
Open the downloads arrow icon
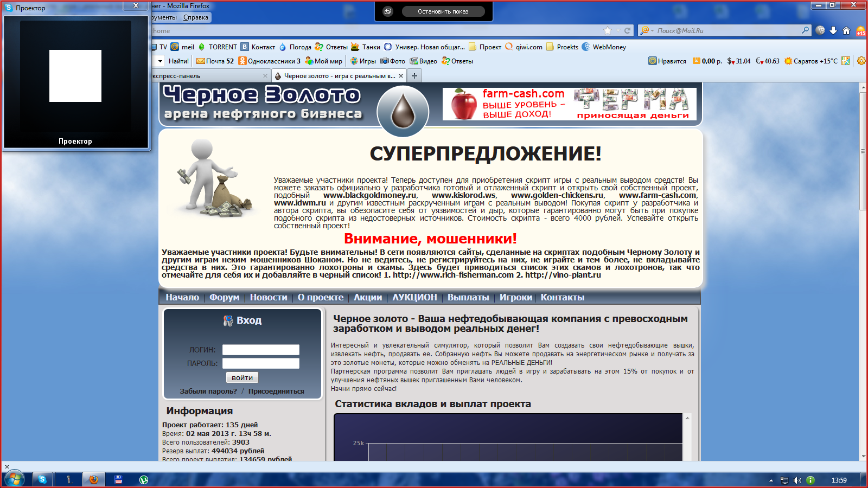pyautogui.click(x=833, y=30)
